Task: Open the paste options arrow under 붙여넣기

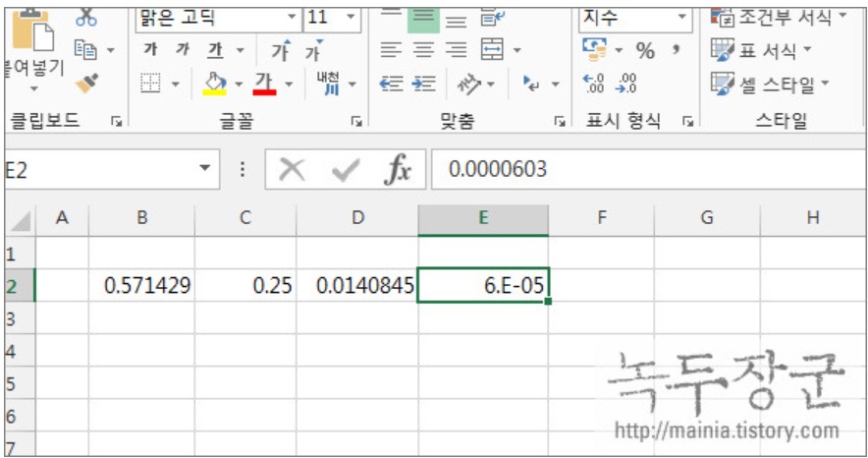Action: coord(34,88)
